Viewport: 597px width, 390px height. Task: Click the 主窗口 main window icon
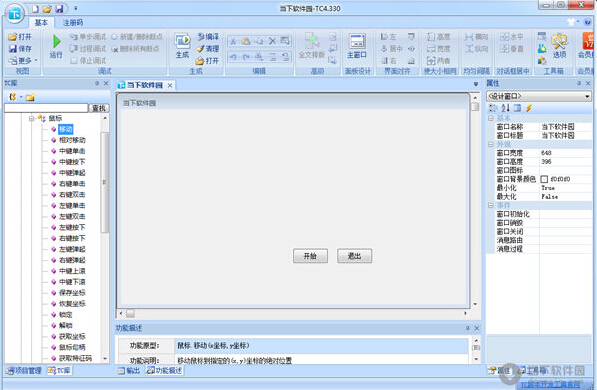(x=357, y=41)
